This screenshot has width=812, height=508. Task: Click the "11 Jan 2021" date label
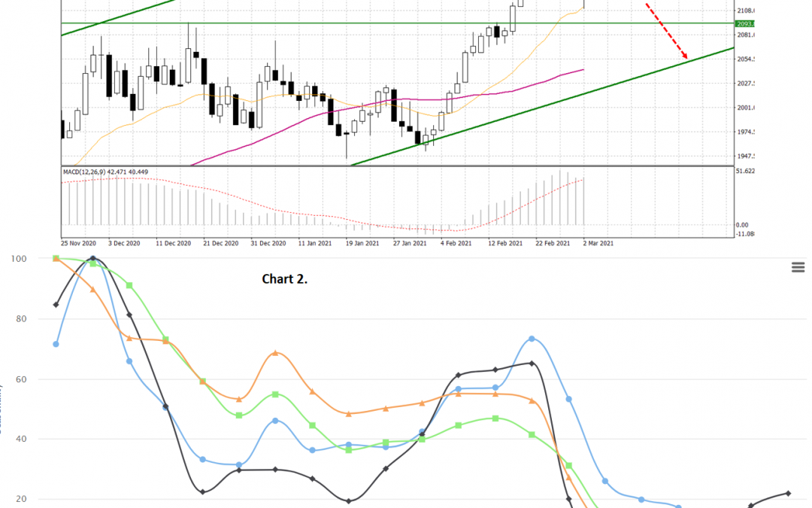[315, 243]
